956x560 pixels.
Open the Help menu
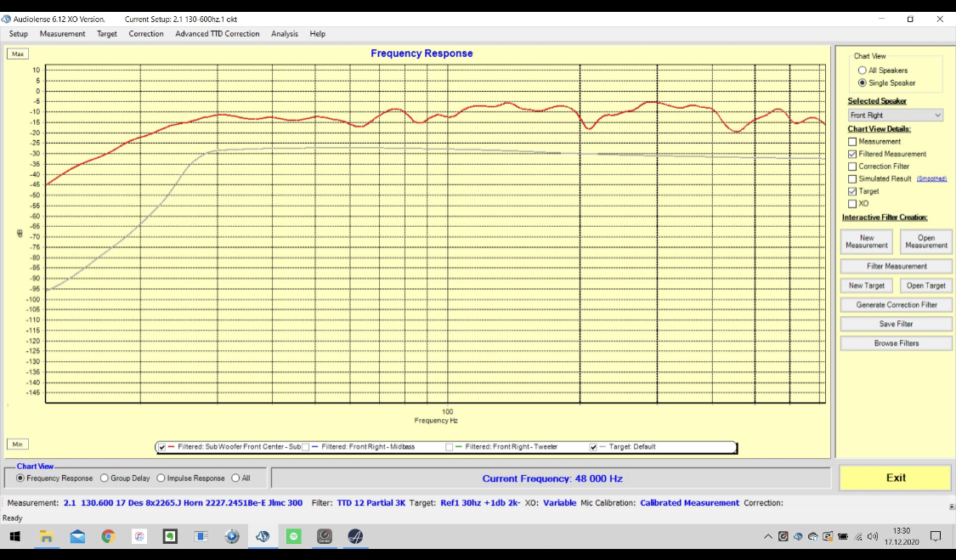317,34
